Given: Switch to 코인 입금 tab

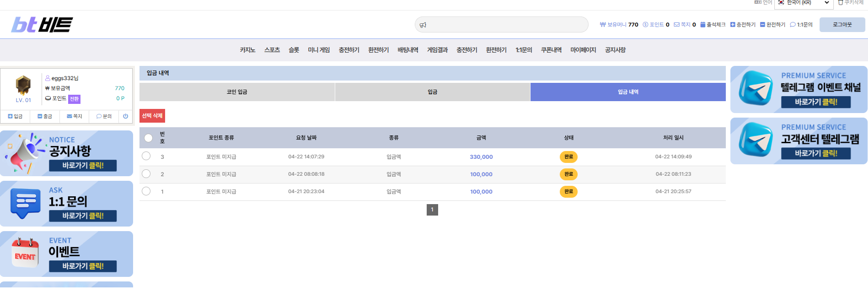Looking at the screenshot, I should click(x=237, y=92).
